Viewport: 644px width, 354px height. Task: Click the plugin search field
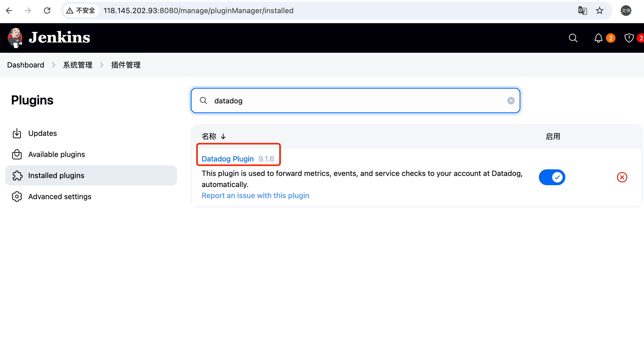click(x=356, y=101)
